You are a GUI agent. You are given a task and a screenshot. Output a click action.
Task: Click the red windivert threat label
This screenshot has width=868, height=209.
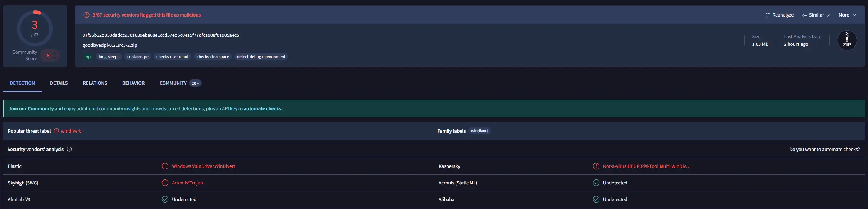(x=71, y=131)
